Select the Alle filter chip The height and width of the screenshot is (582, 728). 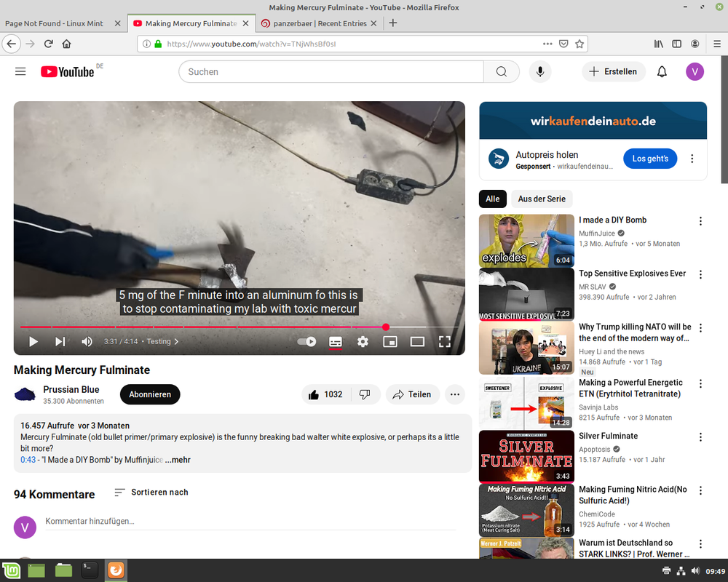(493, 199)
